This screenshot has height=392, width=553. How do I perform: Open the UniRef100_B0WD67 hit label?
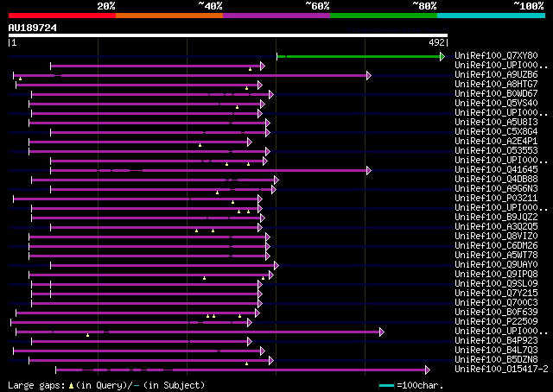[496, 93]
